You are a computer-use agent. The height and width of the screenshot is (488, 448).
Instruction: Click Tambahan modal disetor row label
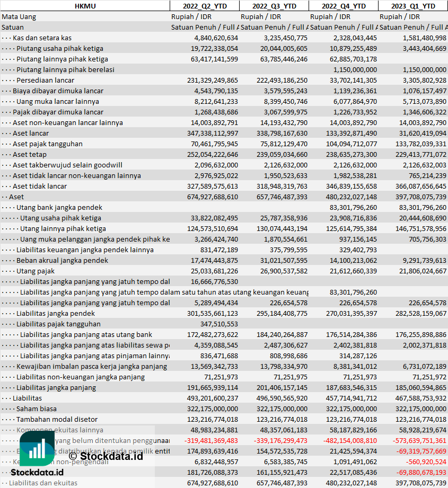tap(57, 419)
